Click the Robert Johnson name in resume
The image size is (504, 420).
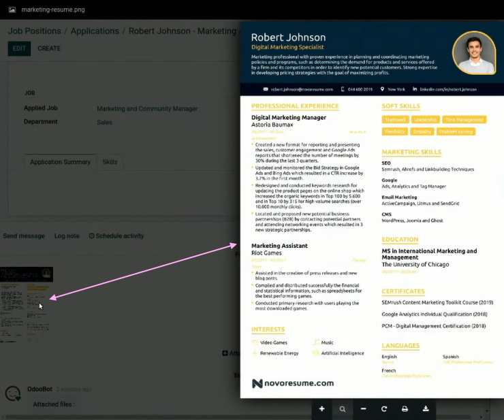pos(288,37)
